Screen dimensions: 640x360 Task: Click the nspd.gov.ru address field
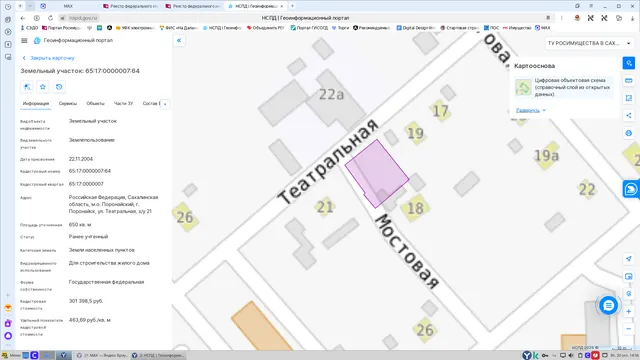(83, 18)
